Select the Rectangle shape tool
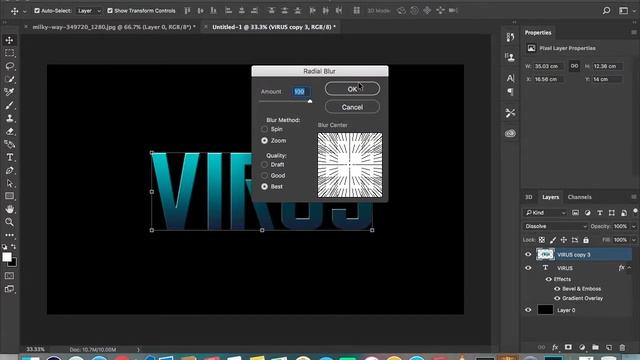The image size is (640, 360). pyautogui.click(x=9, y=196)
